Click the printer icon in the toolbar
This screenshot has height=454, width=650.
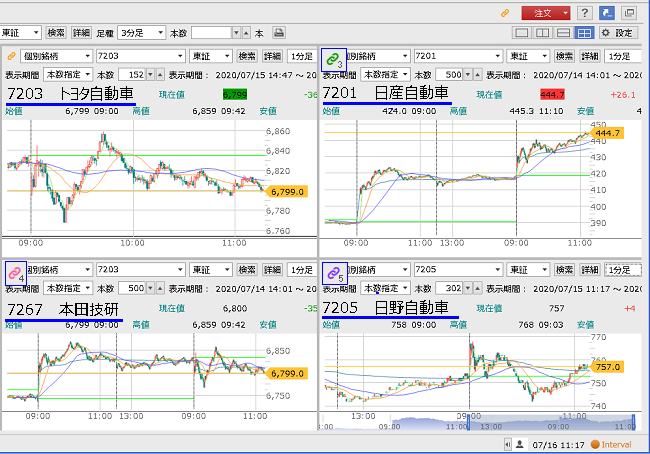coord(279,33)
